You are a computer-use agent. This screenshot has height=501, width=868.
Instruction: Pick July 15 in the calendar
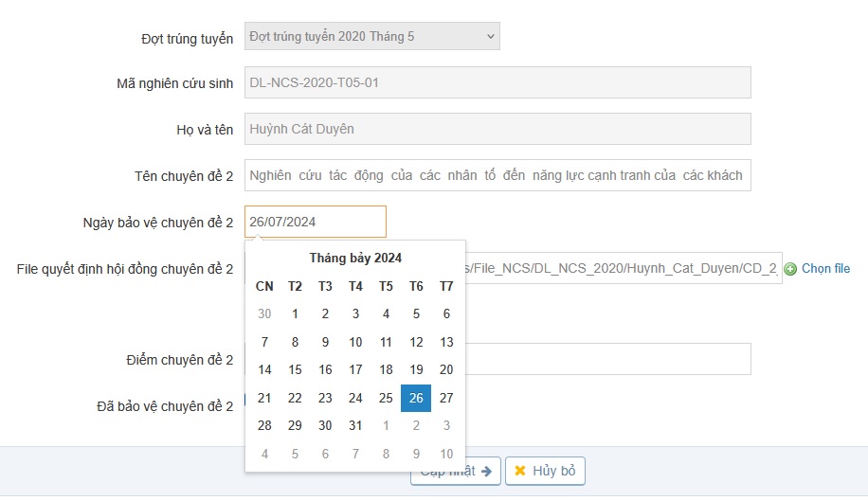pos(295,370)
